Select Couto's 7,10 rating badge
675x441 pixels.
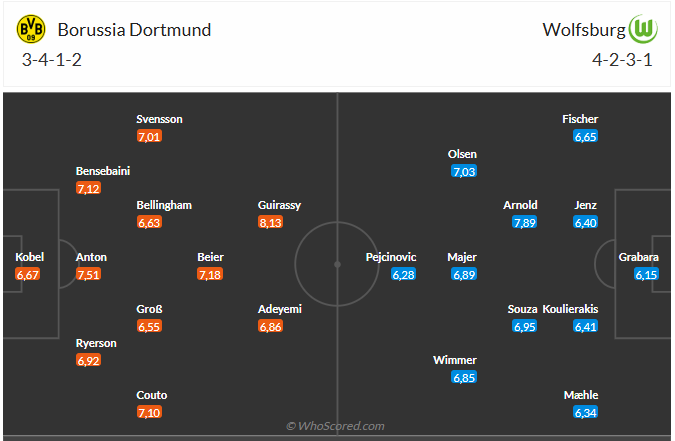[149, 413]
